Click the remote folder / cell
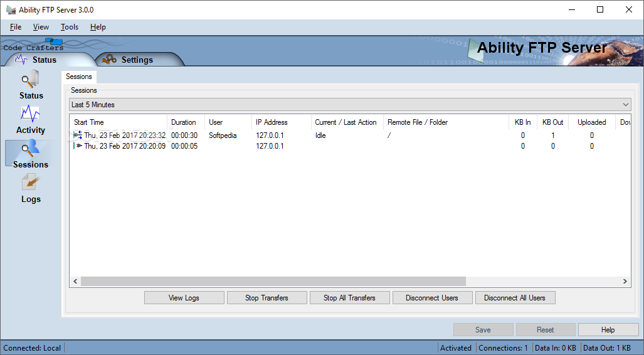Screen dimensions: 644x355 (x=389, y=135)
